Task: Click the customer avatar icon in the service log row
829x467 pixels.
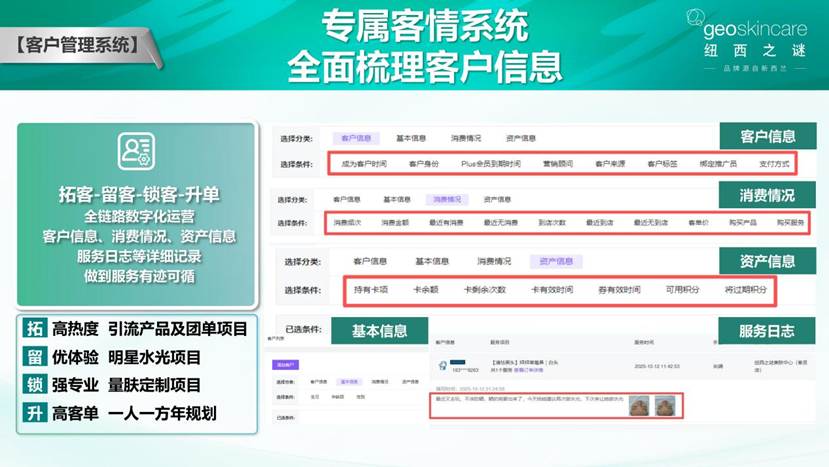Action: click(x=443, y=365)
